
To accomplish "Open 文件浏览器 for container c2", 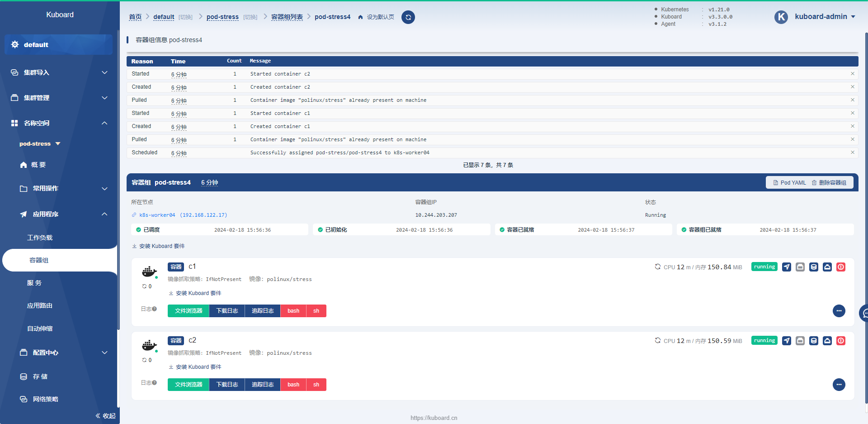I will [189, 385].
